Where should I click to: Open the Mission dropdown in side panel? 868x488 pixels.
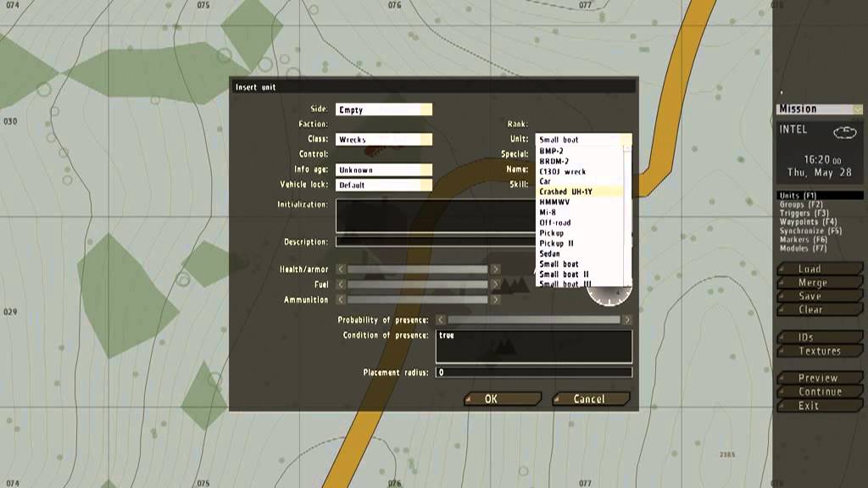pos(820,109)
